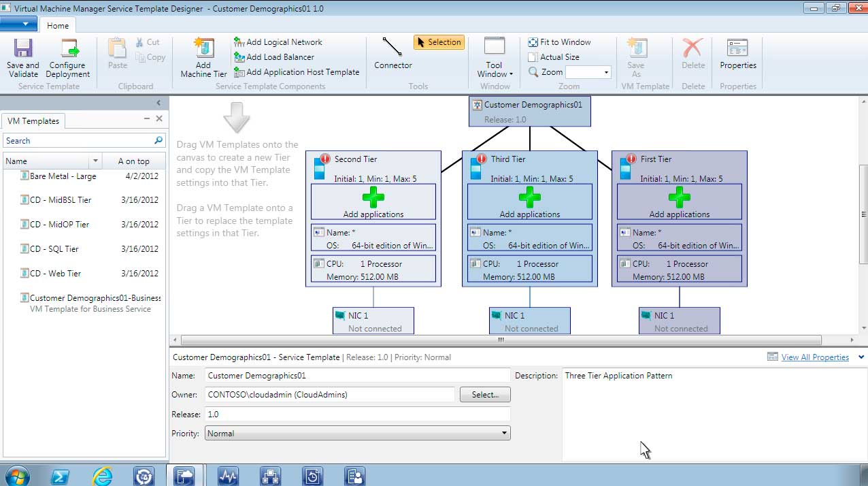Click the Copy button in Clipboard group
The height and width of the screenshot is (486, 868).
[x=150, y=57]
